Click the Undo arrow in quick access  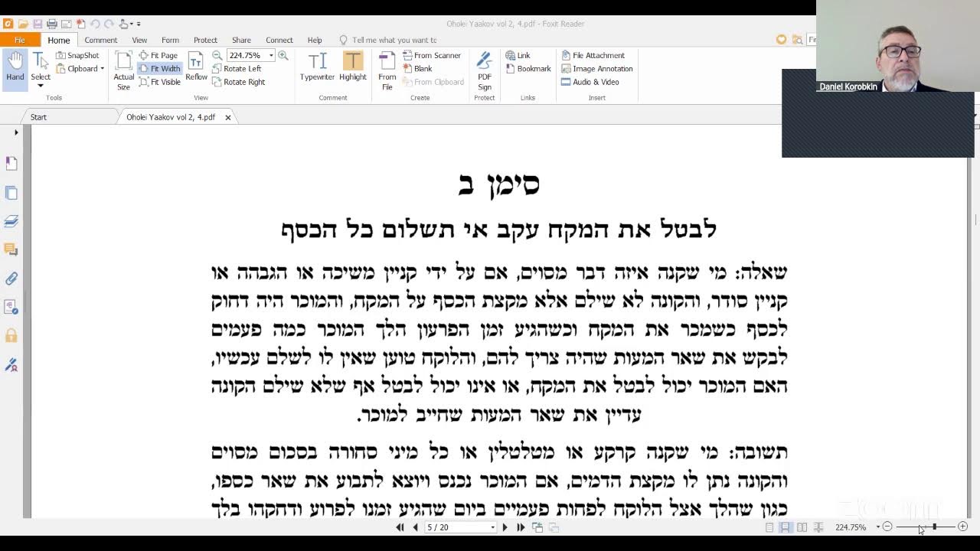point(96,24)
